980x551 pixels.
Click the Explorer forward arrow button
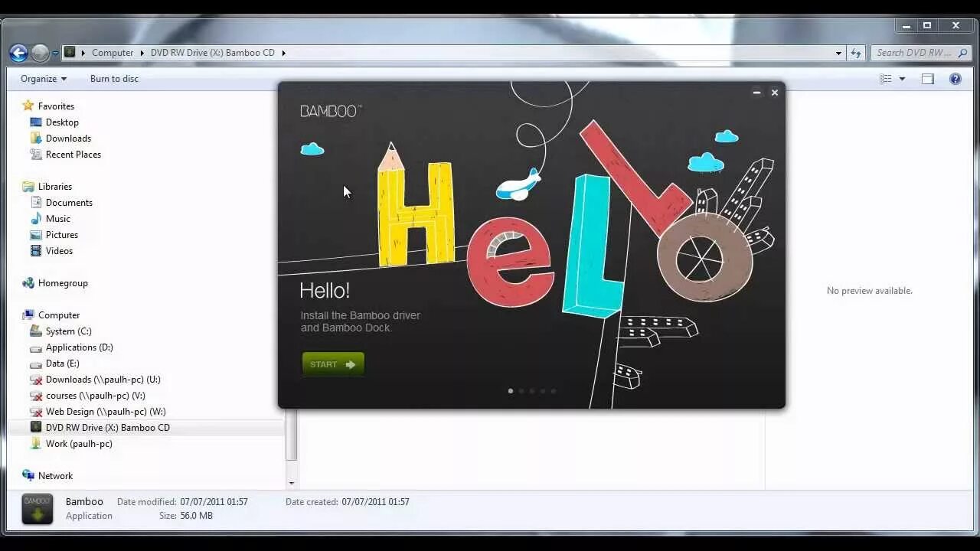click(40, 53)
